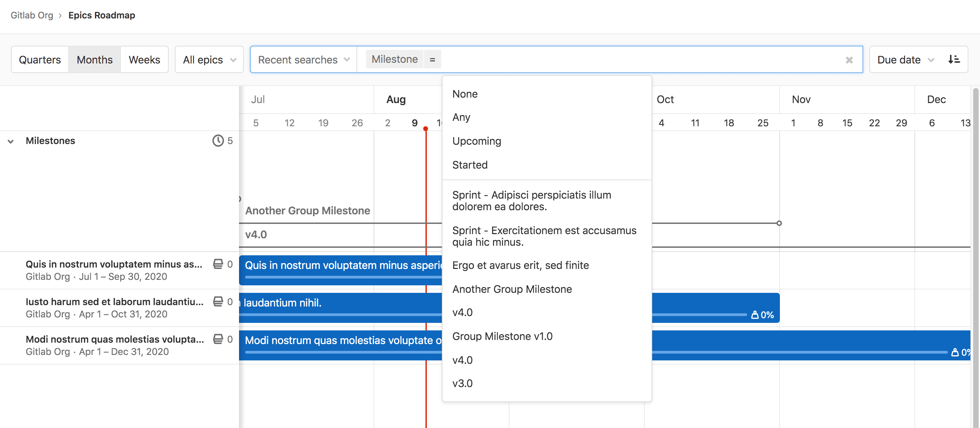This screenshot has height=428, width=980.
Task: Click the milestone endpoint circle in November
Action: (x=779, y=224)
